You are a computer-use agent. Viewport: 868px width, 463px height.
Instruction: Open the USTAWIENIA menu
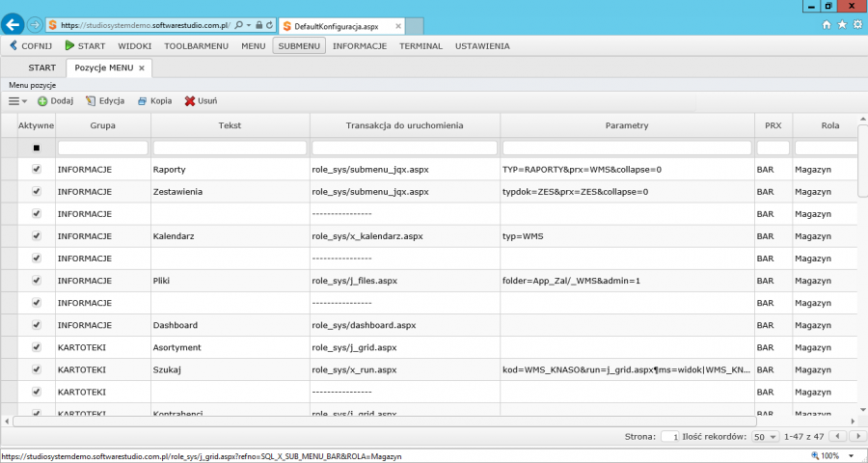click(482, 46)
